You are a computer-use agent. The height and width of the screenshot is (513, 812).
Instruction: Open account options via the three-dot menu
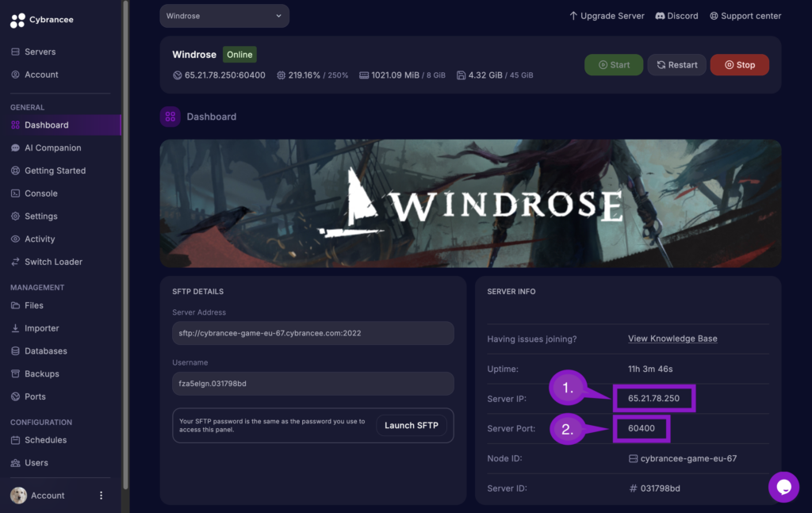click(100, 495)
